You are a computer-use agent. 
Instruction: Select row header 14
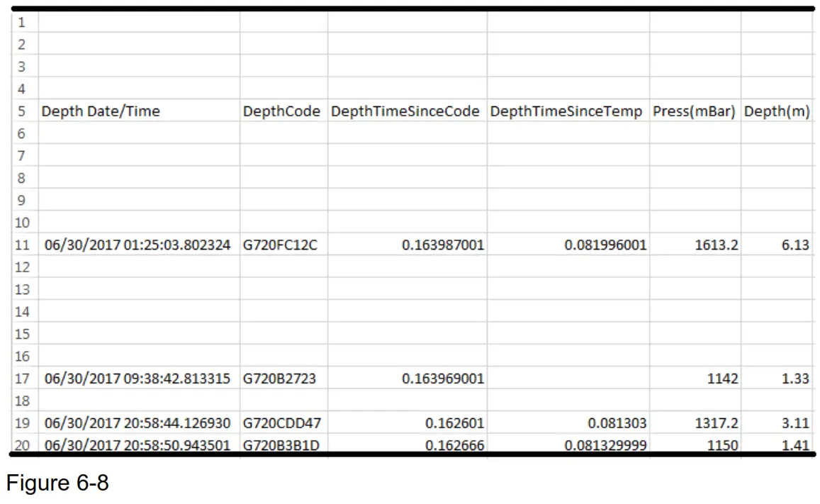point(25,312)
